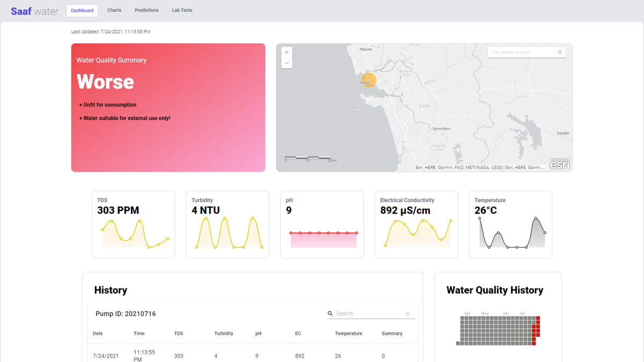
Task: Click the Jul label in Water Quality History
Action: click(x=522, y=313)
